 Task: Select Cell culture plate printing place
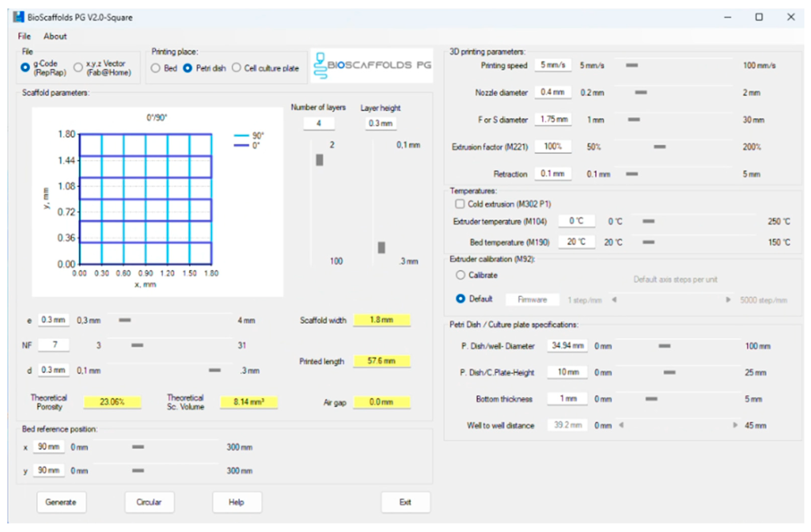(236, 68)
